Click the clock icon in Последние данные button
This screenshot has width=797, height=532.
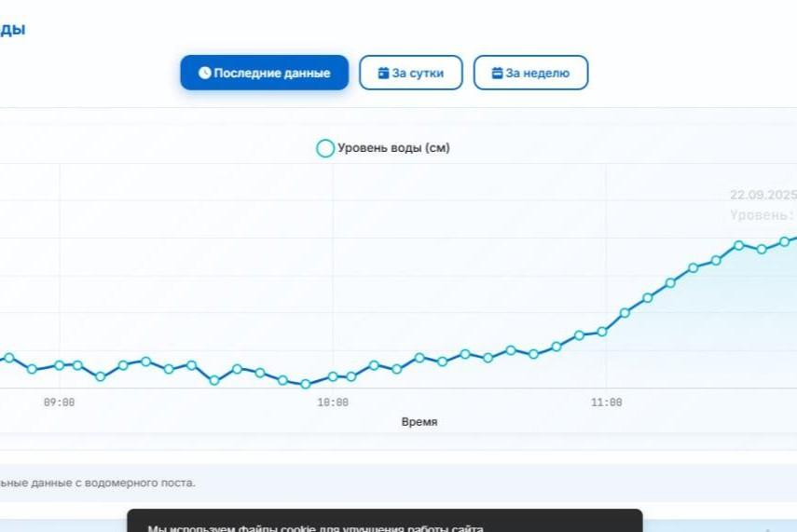[x=204, y=73]
